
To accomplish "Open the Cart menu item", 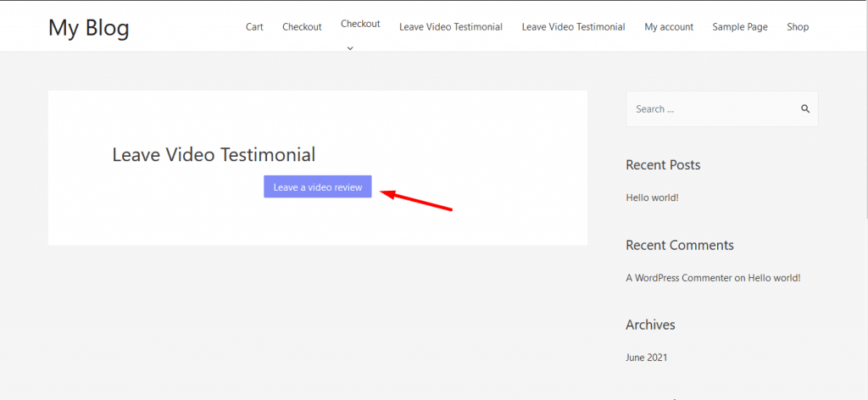I will point(254,26).
